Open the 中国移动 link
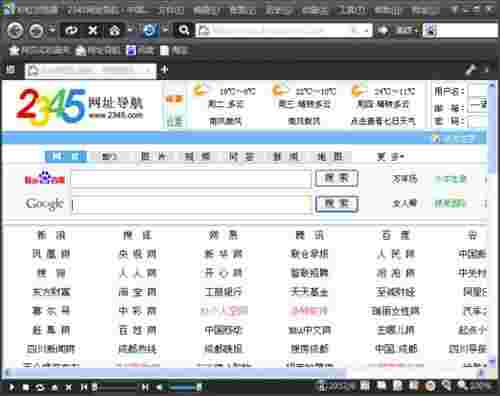The height and width of the screenshot is (396, 500). [x=223, y=330]
